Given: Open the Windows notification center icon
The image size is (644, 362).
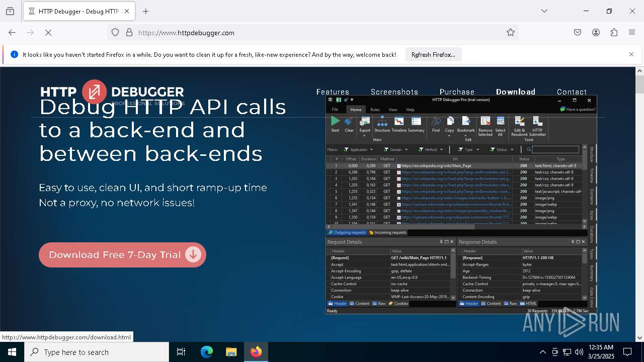Looking at the screenshot, I should tap(628, 352).
